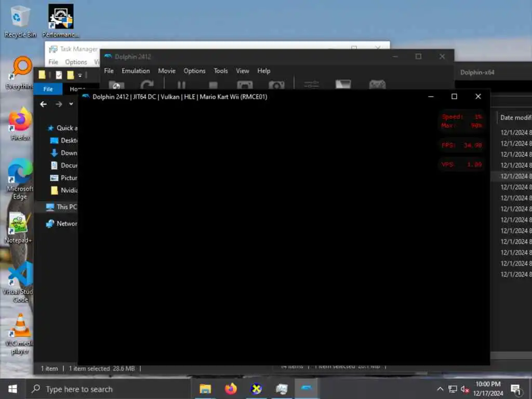
Task: Select Pictures in the navigation pane
Action: [x=64, y=178]
